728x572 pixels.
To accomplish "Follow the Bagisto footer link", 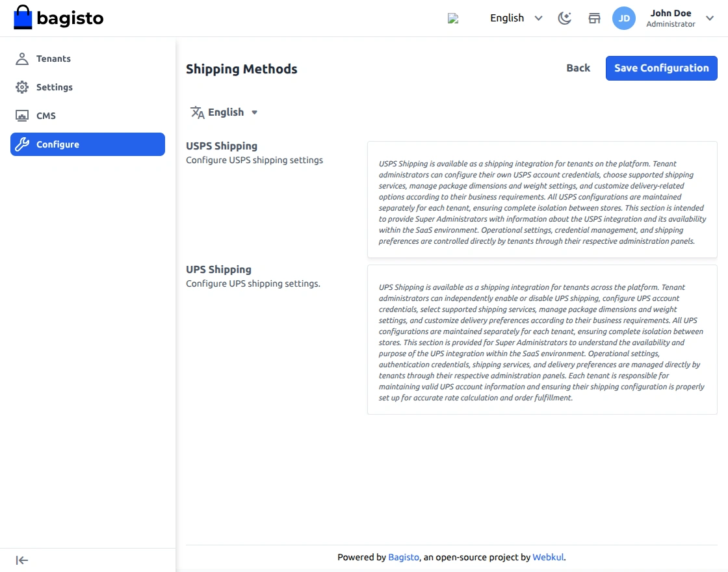I will point(403,557).
